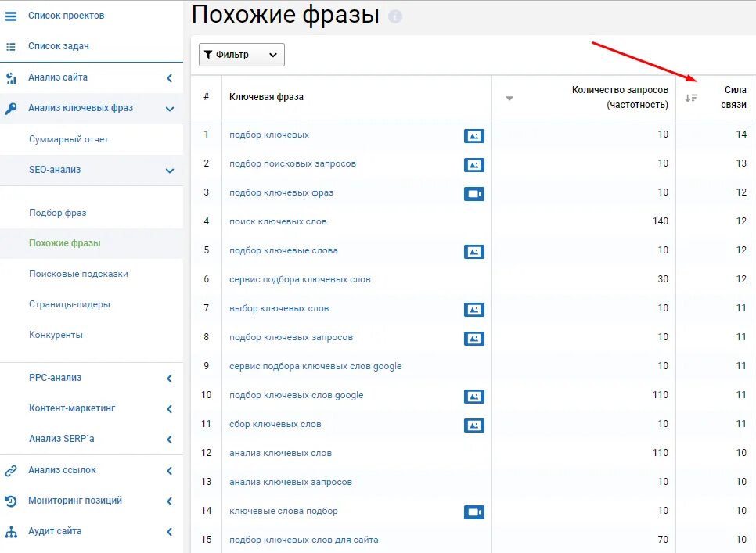Click the sitemap icon beside Аудит сайта

click(11, 532)
